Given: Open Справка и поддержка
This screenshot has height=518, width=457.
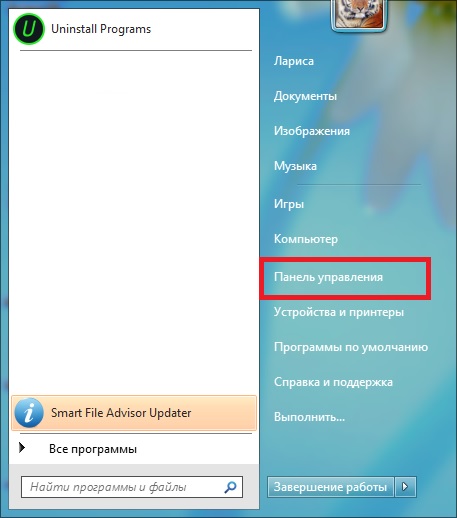Looking at the screenshot, I should point(333,382).
